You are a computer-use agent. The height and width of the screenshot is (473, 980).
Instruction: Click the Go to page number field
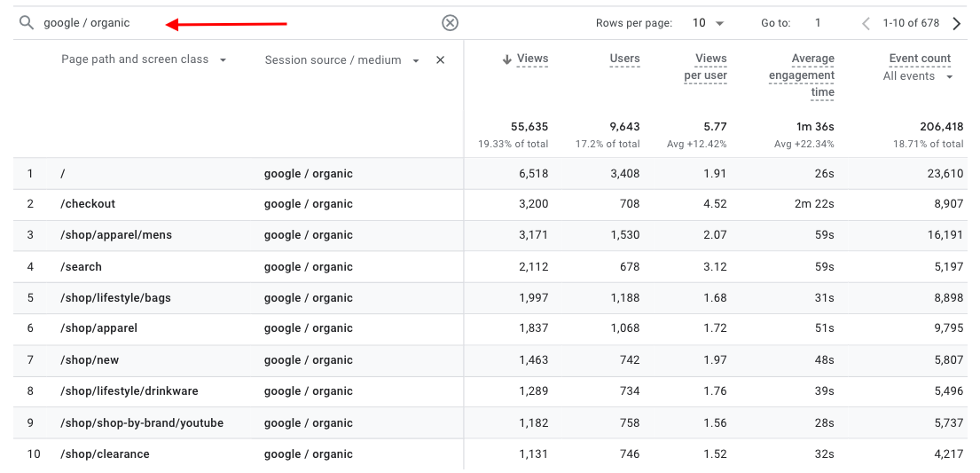[x=818, y=24]
